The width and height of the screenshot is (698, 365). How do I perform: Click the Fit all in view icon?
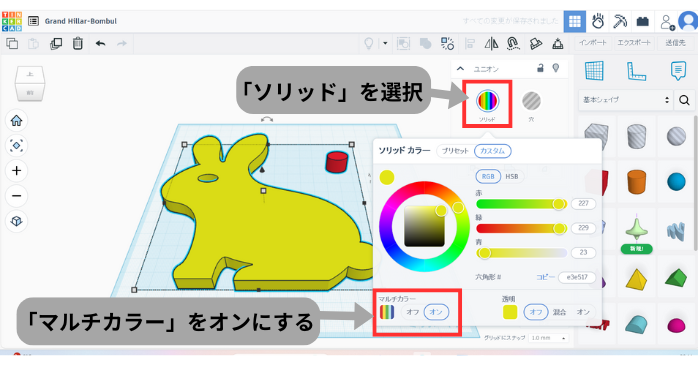(x=16, y=146)
